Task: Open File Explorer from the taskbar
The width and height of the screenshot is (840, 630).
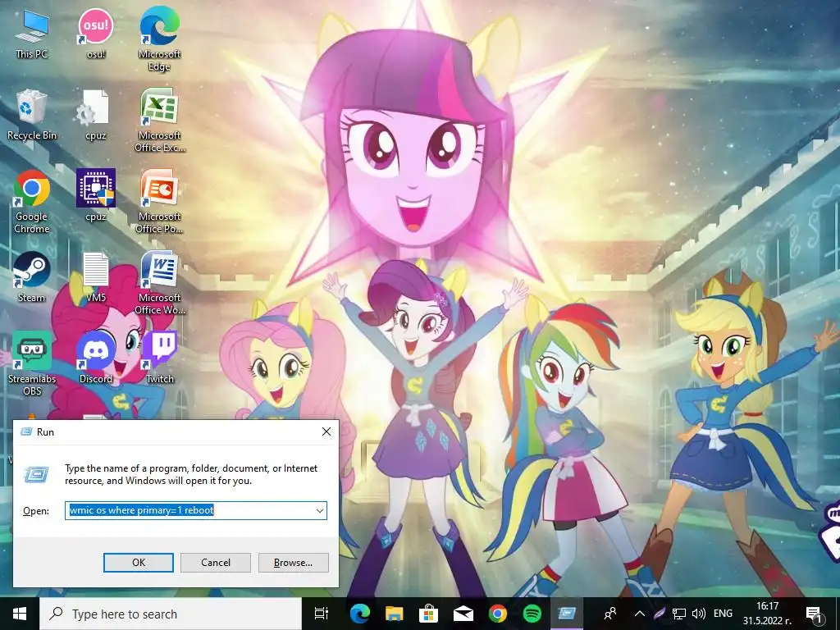Action: point(395,614)
